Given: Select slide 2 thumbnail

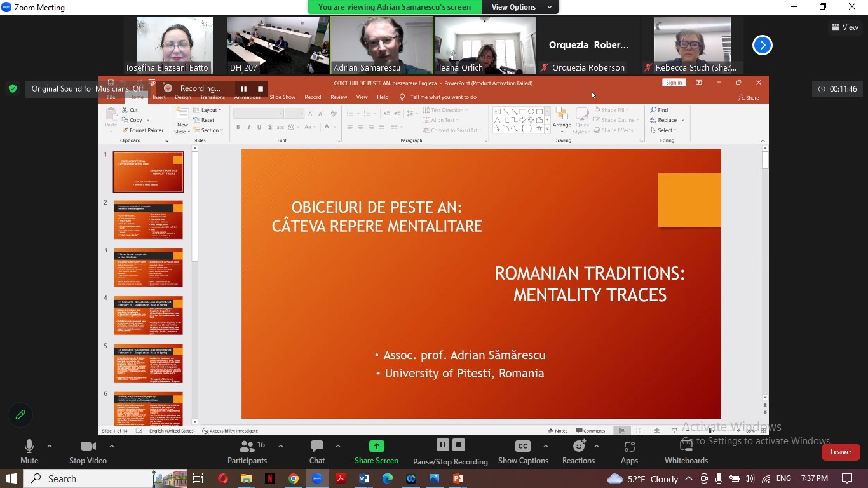Looking at the screenshot, I should point(148,219).
